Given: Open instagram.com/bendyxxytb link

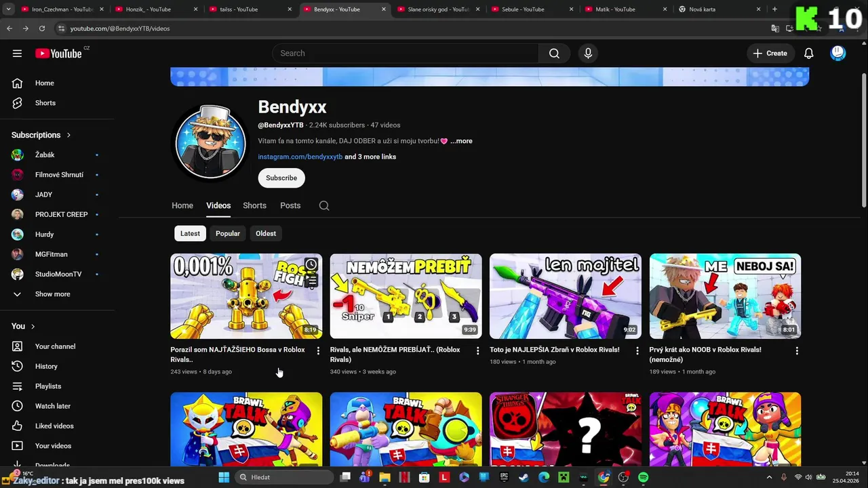Looking at the screenshot, I should point(300,157).
